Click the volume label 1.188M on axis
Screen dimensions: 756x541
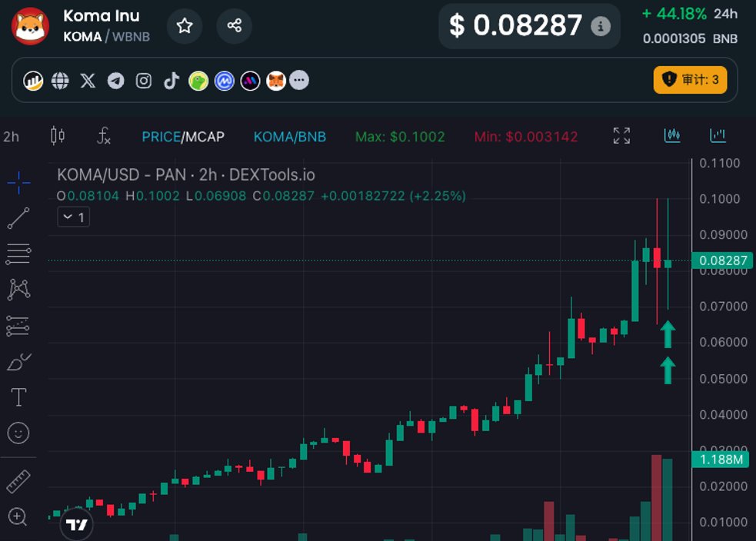(x=721, y=459)
